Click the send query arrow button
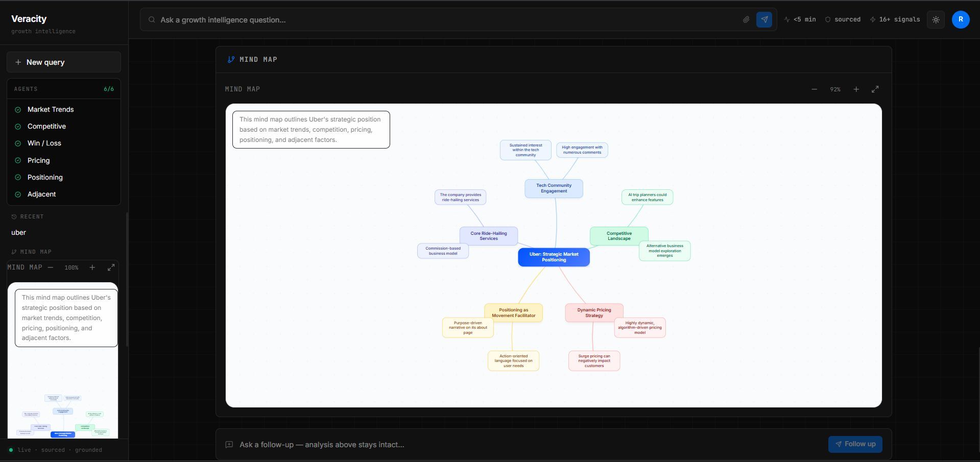The image size is (980, 462). click(x=764, y=19)
